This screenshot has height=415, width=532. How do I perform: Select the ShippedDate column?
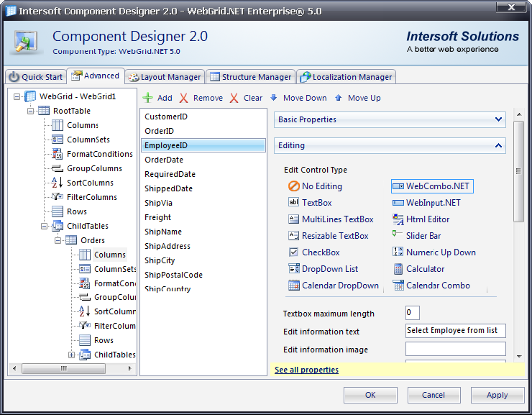click(x=203, y=188)
